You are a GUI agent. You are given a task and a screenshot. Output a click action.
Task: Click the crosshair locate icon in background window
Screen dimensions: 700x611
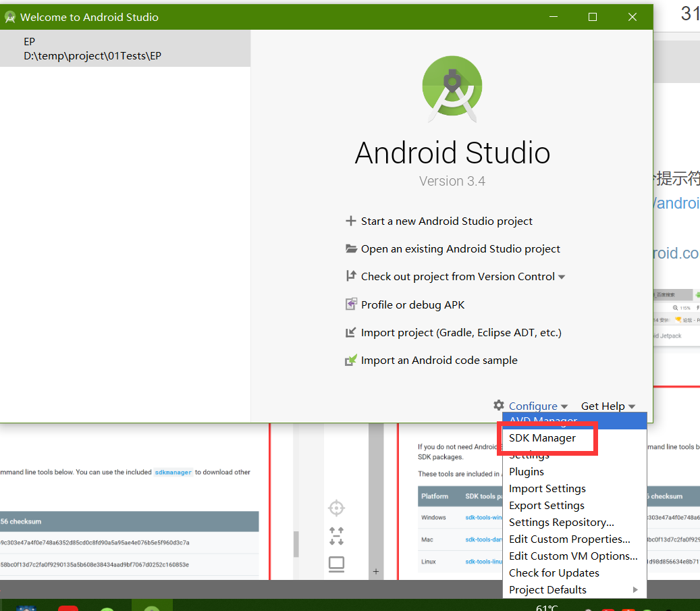pyautogui.click(x=336, y=508)
